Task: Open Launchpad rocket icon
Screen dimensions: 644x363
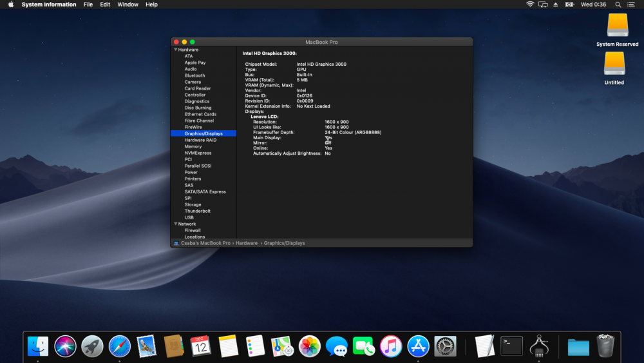Action: point(92,346)
